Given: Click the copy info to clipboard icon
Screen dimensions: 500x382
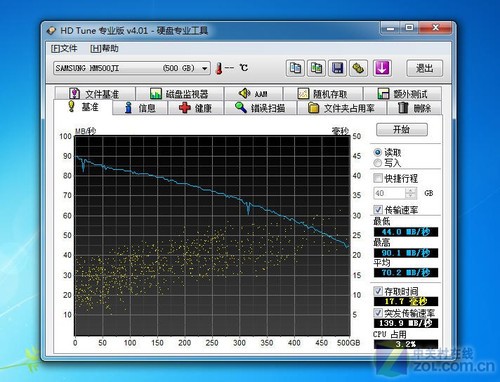Looking at the screenshot, I should [295, 68].
